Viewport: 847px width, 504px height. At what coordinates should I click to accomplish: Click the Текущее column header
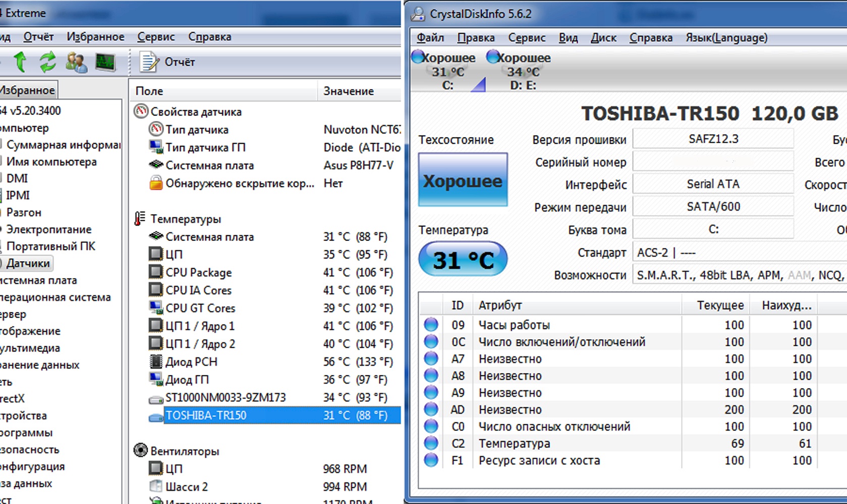click(x=715, y=305)
